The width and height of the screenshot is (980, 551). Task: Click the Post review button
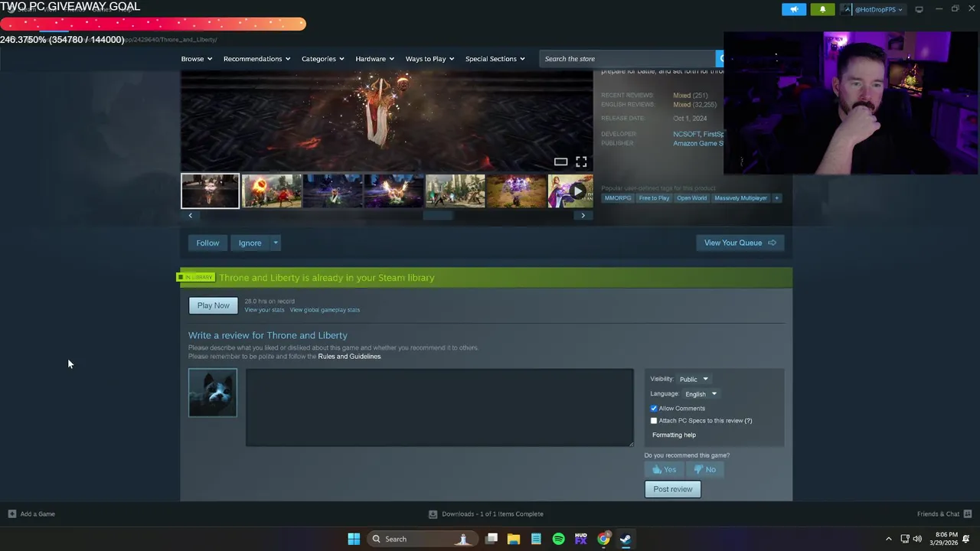pyautogui.click(x=672, y=489)
